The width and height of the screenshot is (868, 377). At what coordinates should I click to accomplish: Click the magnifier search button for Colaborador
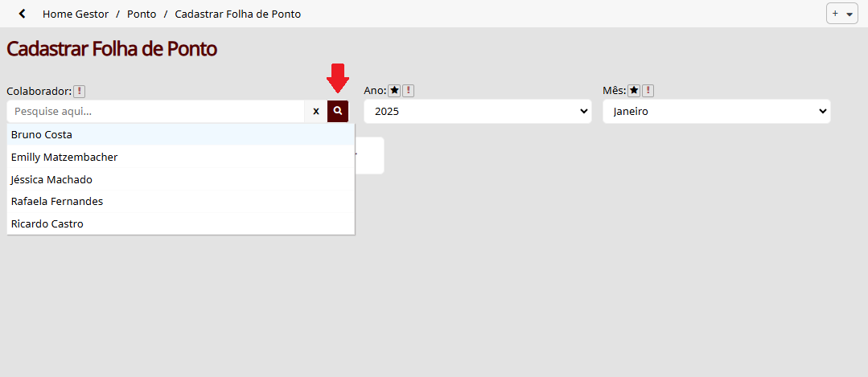coord(338,111)
